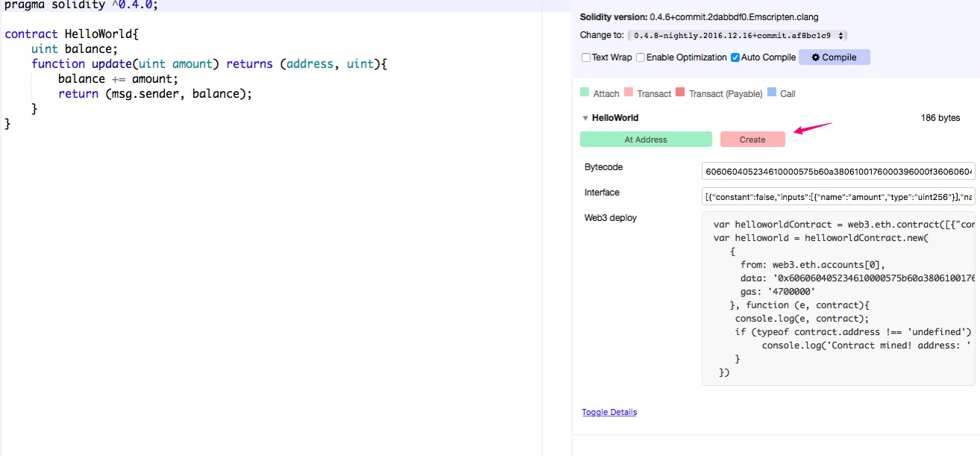
Task: Click the pink Create button
Action: point(753,140)
